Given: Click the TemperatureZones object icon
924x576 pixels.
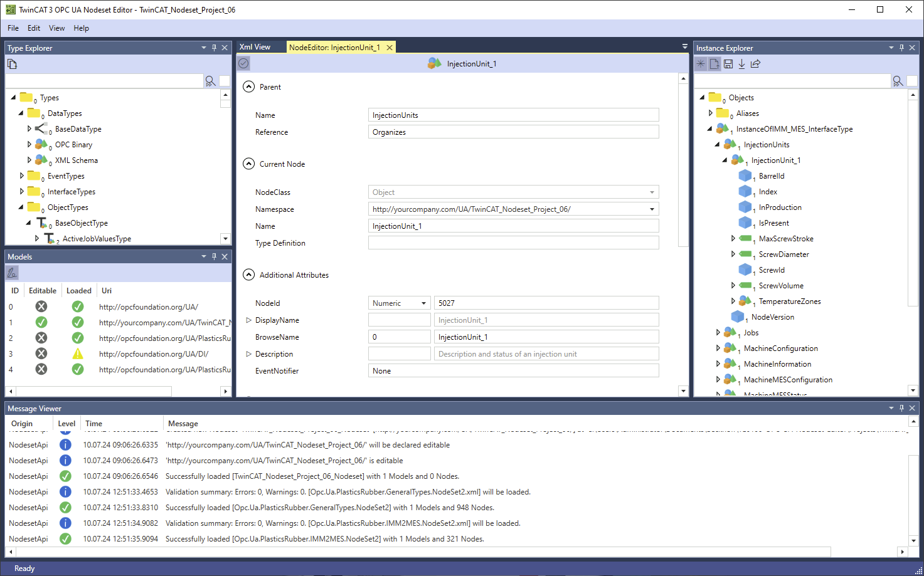Looking at the screenshot, I should 745,301.
